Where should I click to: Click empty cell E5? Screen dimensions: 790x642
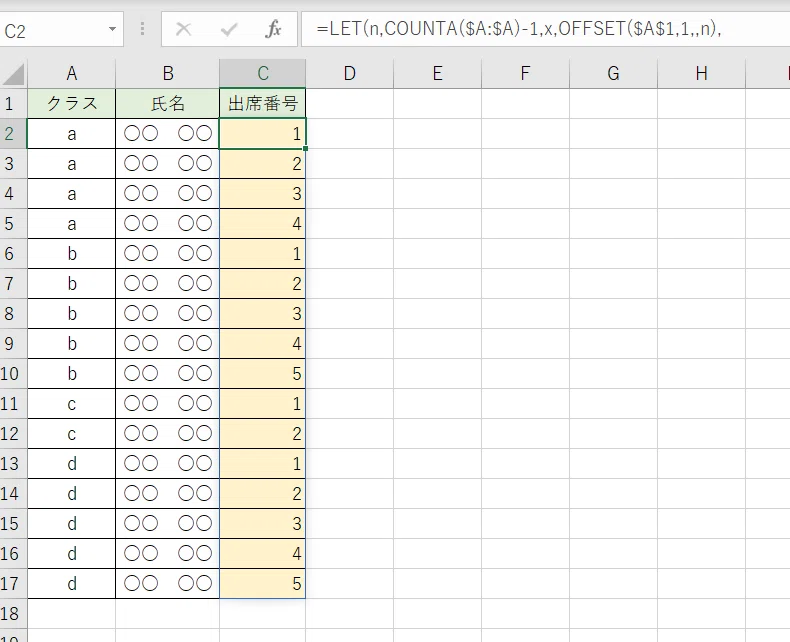pyautogui.click(x=437, y=224)
